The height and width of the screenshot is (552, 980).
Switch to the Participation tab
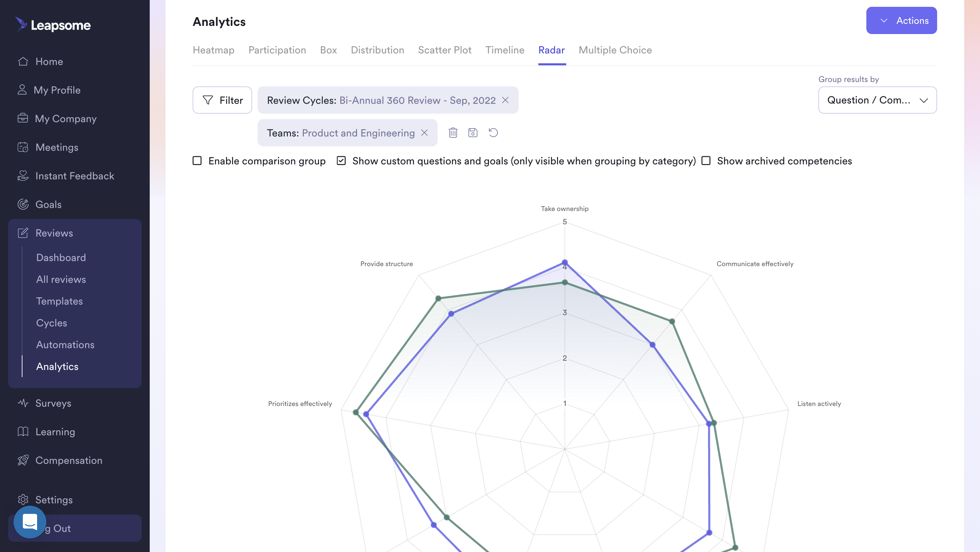pyautogui.click(x=277, y=50)
